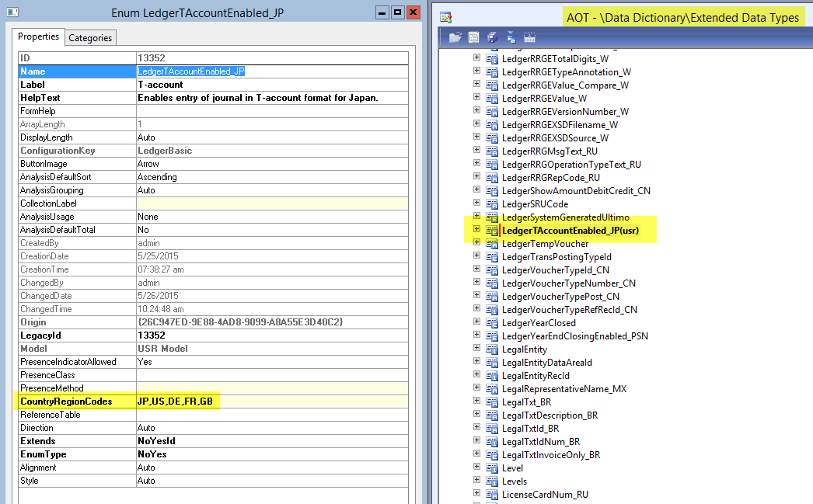
Task: Click the Name property value field
Action: 272,71
